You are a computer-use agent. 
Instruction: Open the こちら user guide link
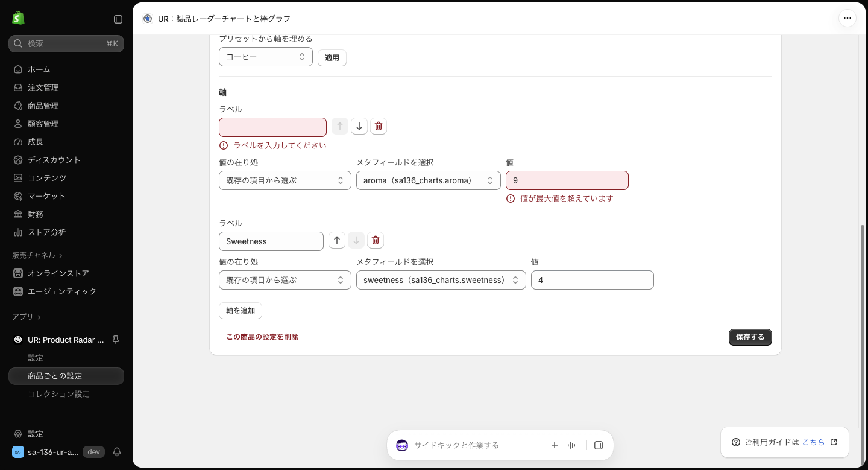coord(813,442)
